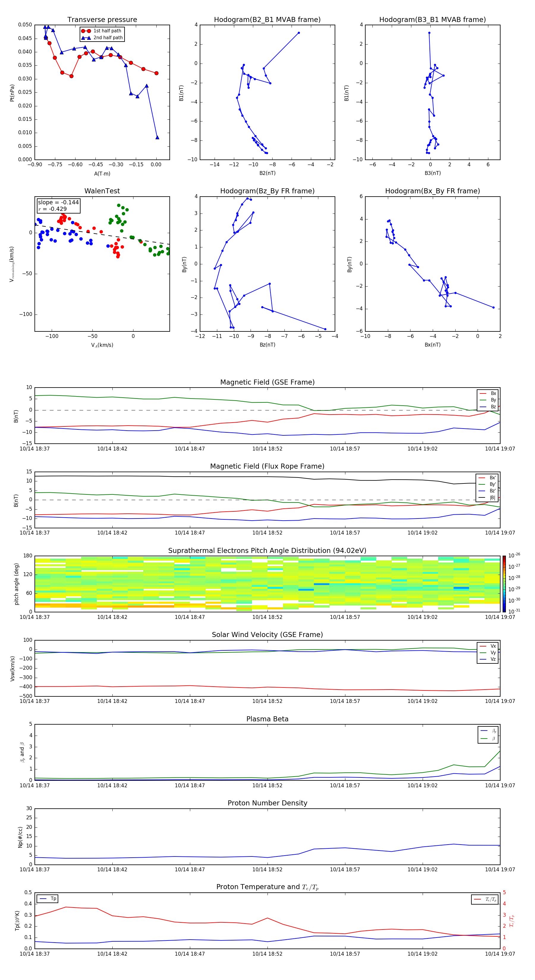Image resolution: width=535 pixels, height=980 pixels.
Task: Click the "−500" tick on solar wind axis
Action: coord(25,696)
